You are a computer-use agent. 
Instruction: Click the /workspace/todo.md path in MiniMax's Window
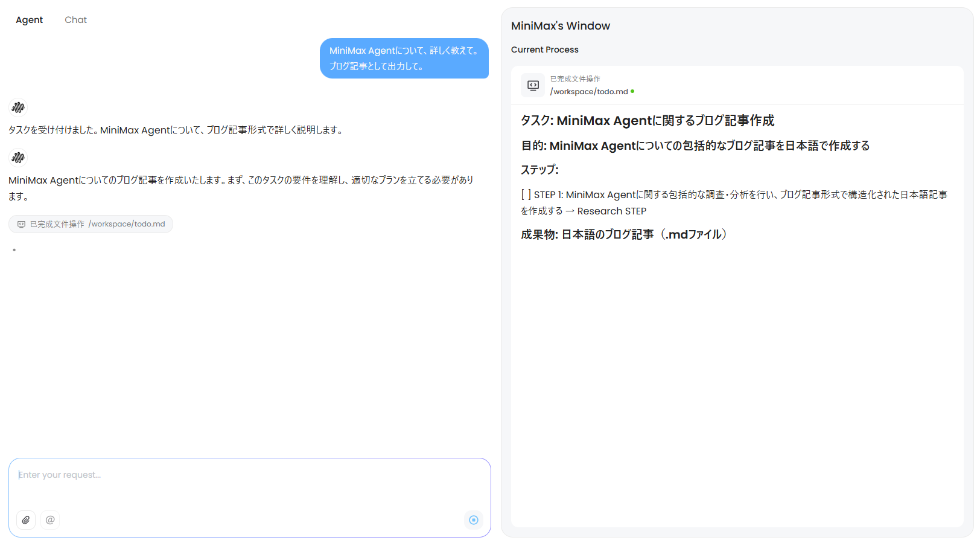[x=589, y=92]
